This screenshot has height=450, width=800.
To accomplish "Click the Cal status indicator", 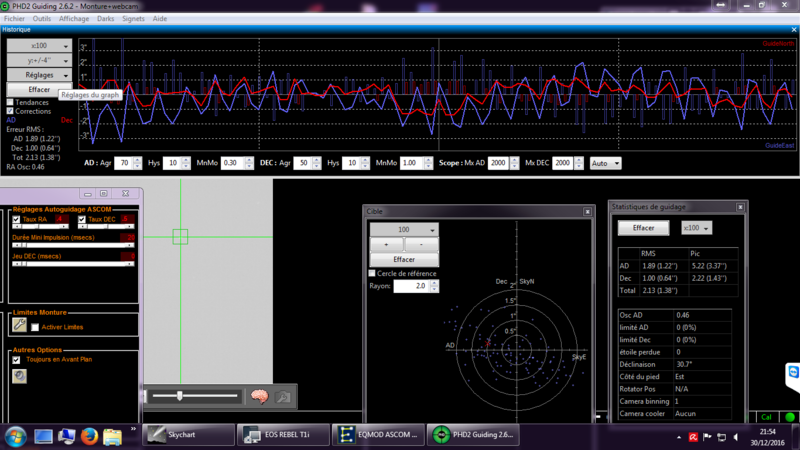I will click(766, 417).
